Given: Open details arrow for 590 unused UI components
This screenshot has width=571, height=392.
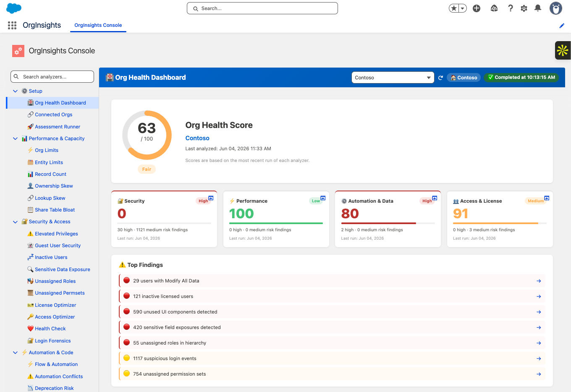Looking at the screenshot, I should point(539,312).
